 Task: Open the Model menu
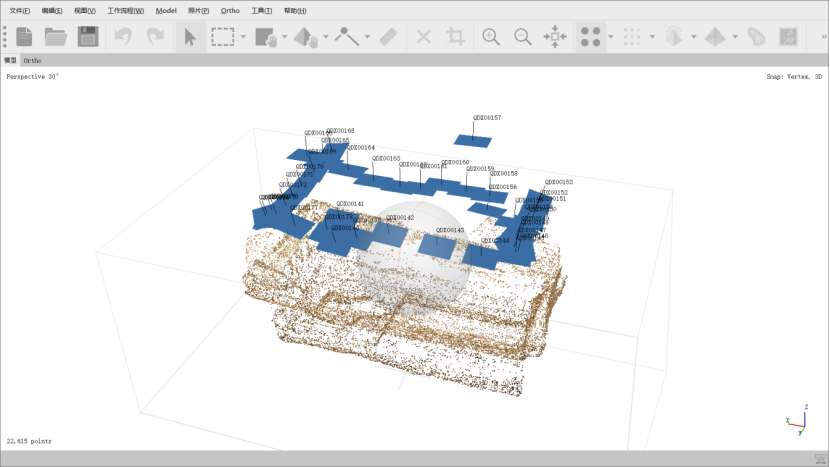166,11
